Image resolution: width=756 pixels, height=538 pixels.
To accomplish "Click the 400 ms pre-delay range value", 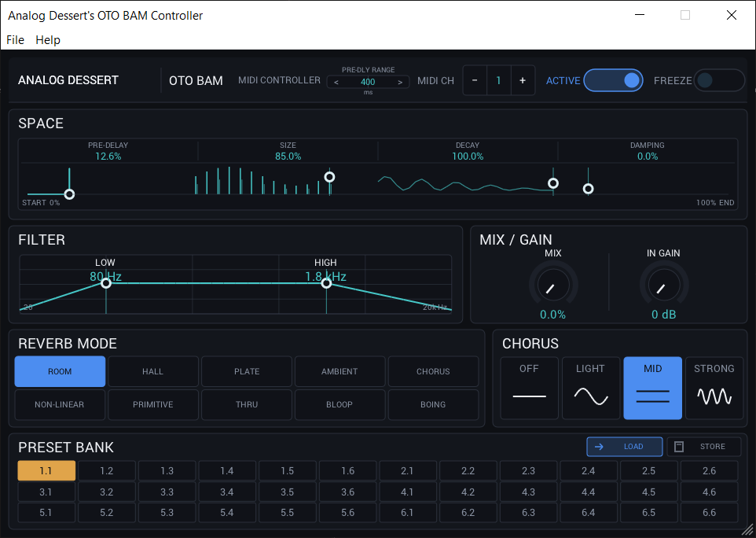I will coord(368,82).
